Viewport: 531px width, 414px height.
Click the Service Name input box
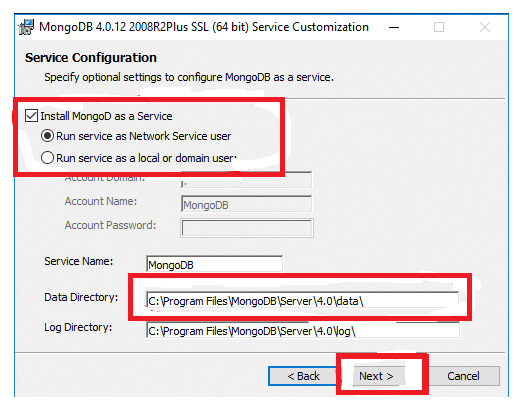point(215,264)
